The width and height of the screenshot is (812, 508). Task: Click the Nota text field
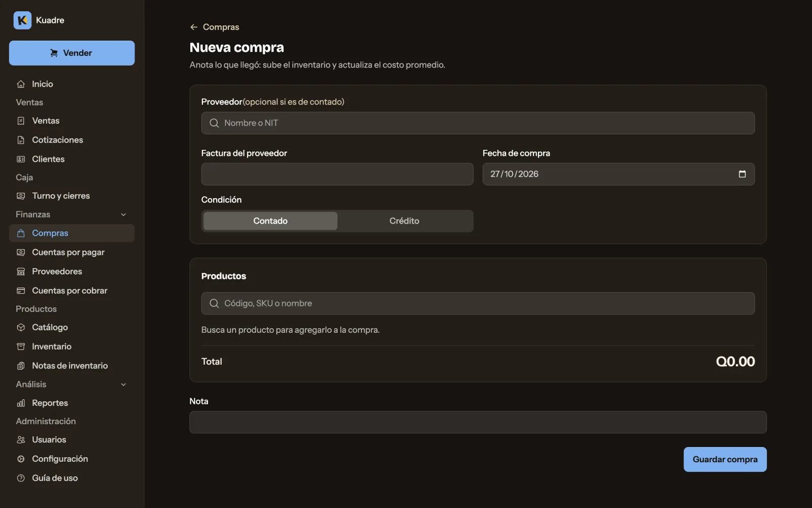click(x=478, y=422)
